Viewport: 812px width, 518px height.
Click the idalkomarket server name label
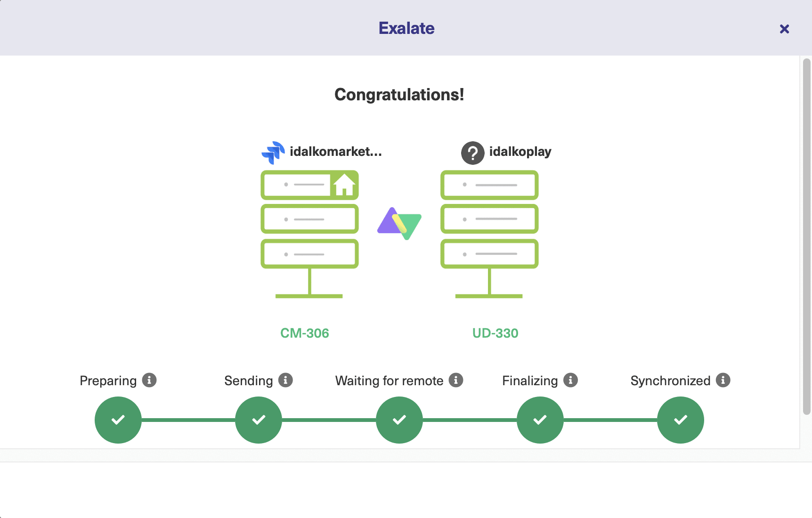pyautogui.click(x=335, y=152)
